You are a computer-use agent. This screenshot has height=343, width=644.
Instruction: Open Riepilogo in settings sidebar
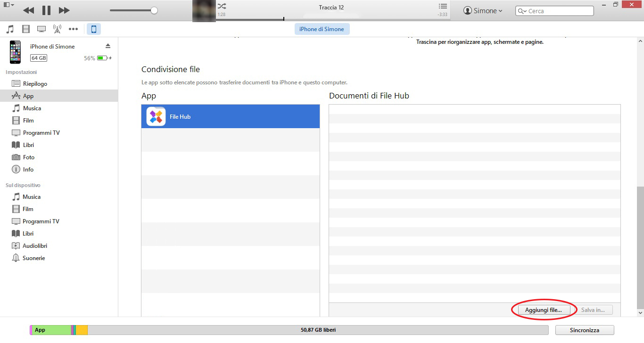[x=59, y=83]
